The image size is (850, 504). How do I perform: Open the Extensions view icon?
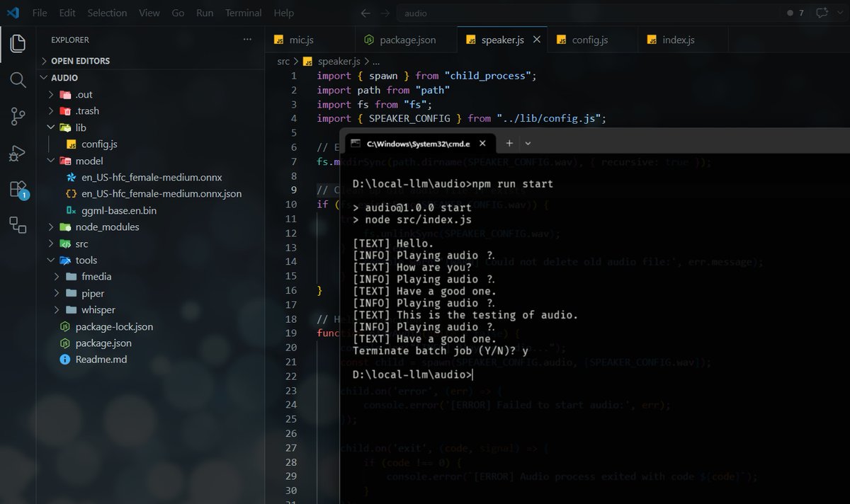[x=18, y=190]
